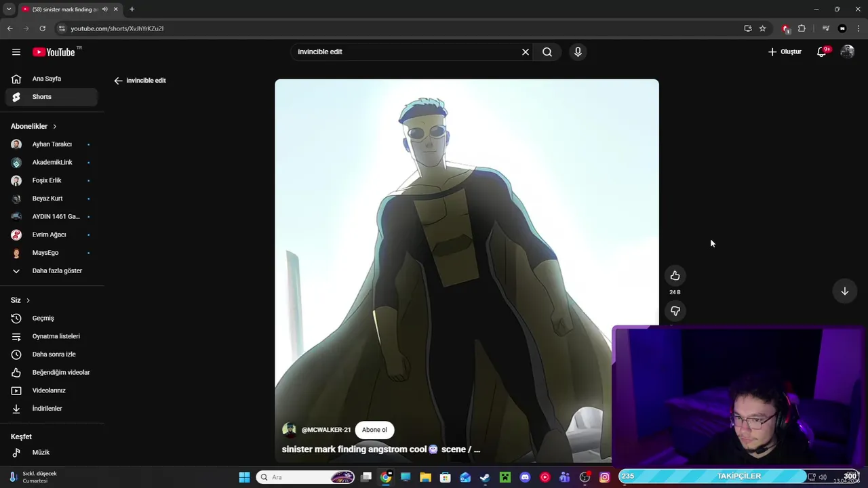
Task: Open the Chrome three-dot menu
Action: pos(859,28)
